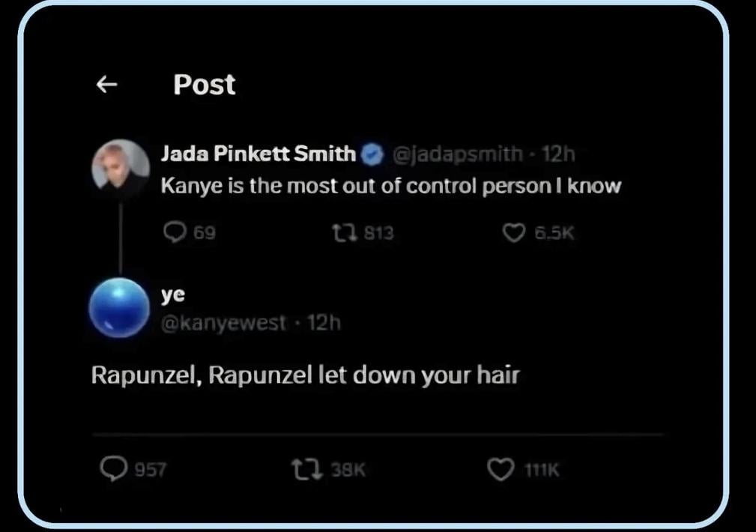Click the 12h timestamp beside @kanyewest
The image size is (756, 532).
(324, 323)
